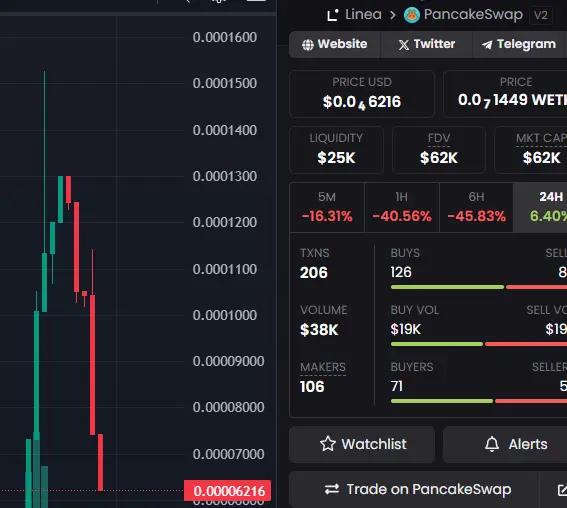Click the green buyers ratio bar

point(442,401)
